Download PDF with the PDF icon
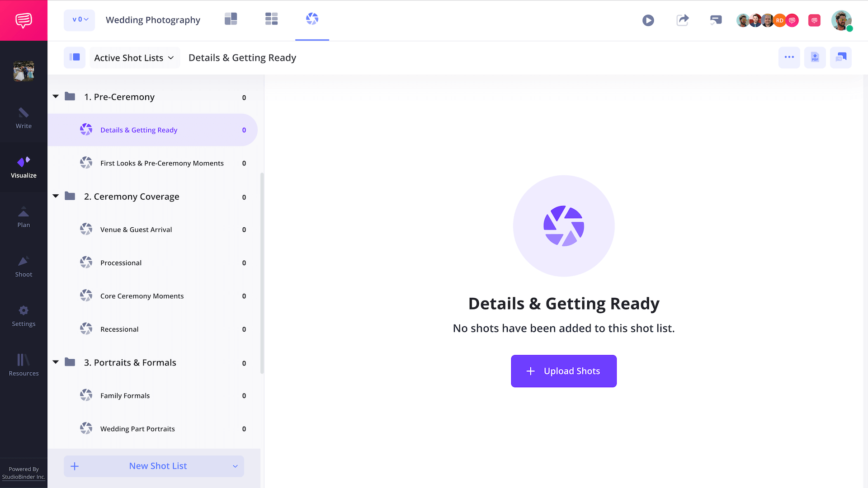 815,57
